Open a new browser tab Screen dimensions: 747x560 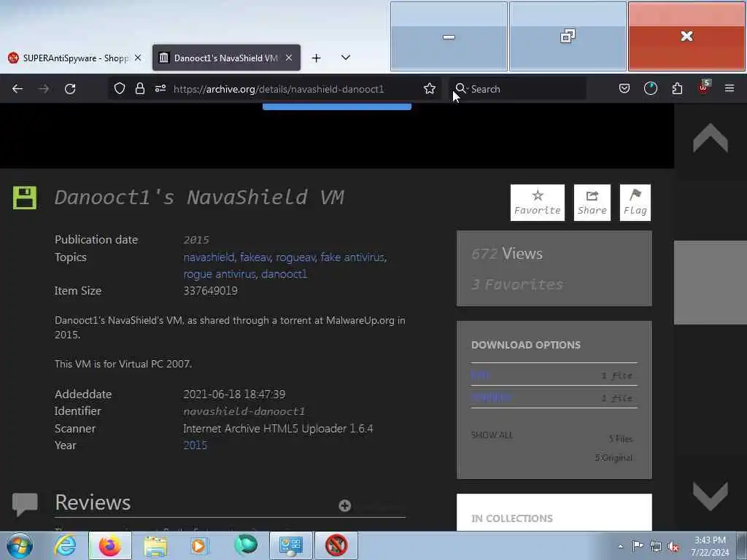pyautogui.click(x=316, y=58)
